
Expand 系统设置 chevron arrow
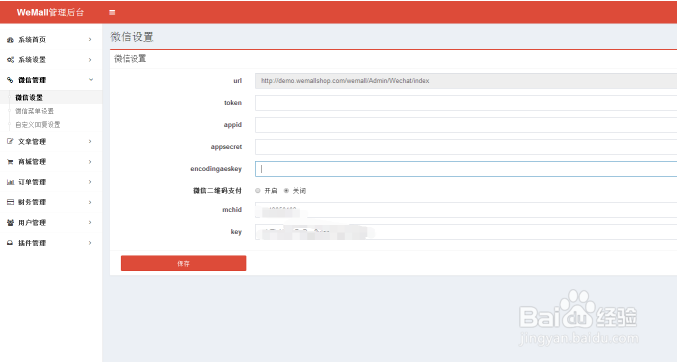(x=90, y=60)
